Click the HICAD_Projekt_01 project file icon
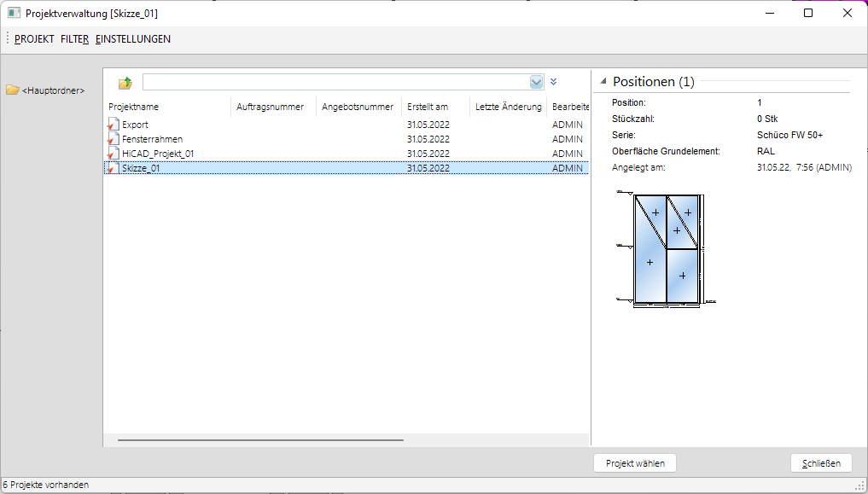Viewport: 868px width, 494px height. tap(113, 154)
